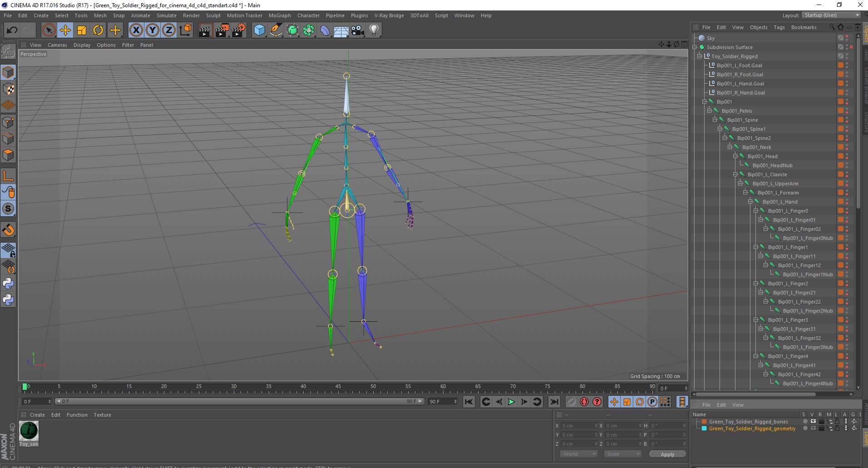
Task: Collapse the Bip001_Pelvis hierarchy
Action: (710, 111)
